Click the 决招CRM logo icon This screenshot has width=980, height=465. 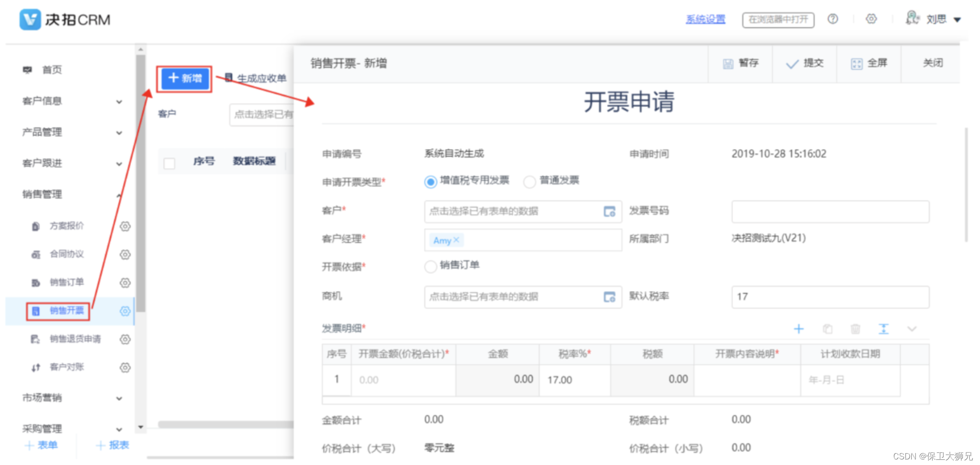tap(30, 19)
